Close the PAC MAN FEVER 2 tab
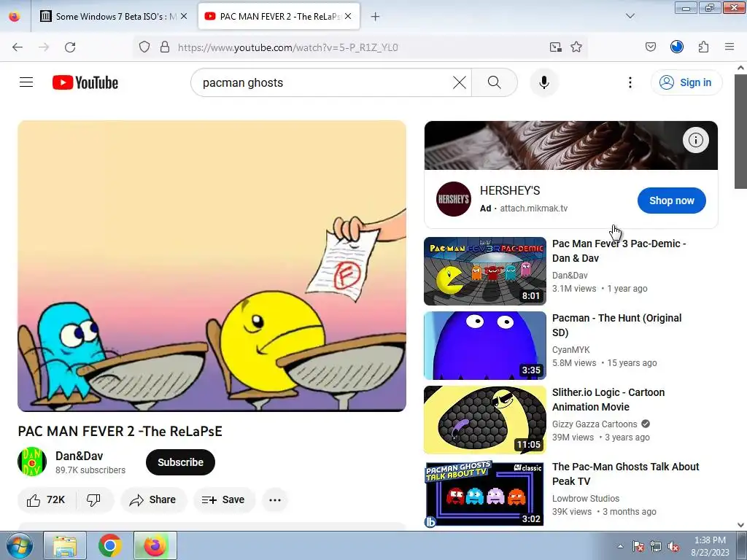Viewport: 747px width, 560px height. coord(348,17)
